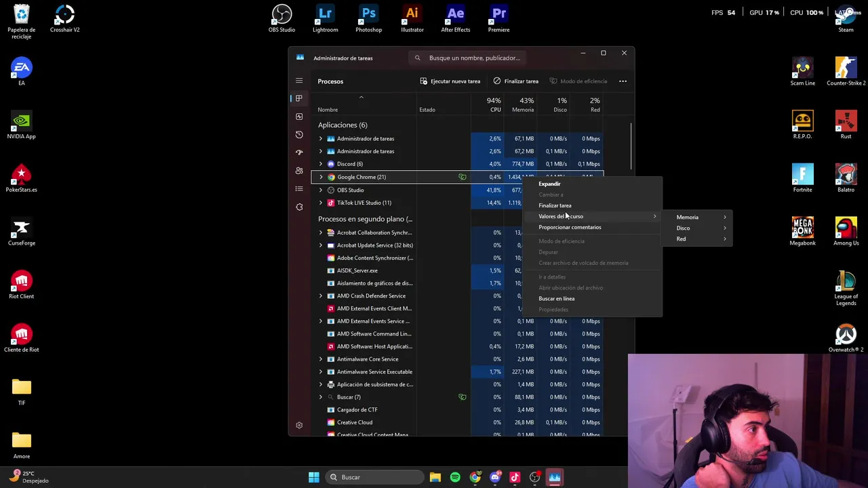868x488 pixels.
Task: Click Ejecutar nueva tarea toolbar button
Action: (x=450, y=81)
